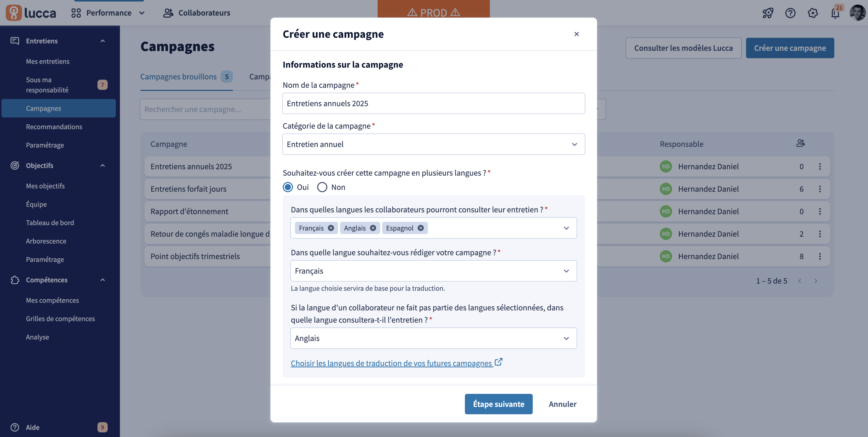Click Annuler button in dialog
Image resolution: width=868 pixels, height=437 pixels.
tap(562, 404)
